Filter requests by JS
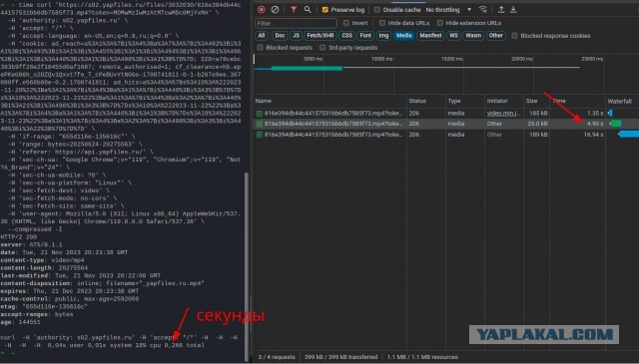Viewport: 639px width, 364px height. [296, 36]
